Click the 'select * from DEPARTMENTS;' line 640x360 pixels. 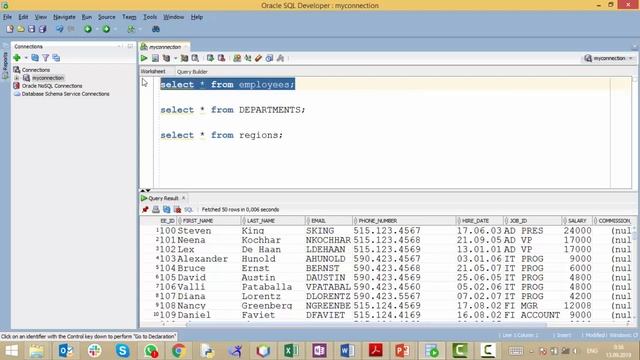coord(233,110)
